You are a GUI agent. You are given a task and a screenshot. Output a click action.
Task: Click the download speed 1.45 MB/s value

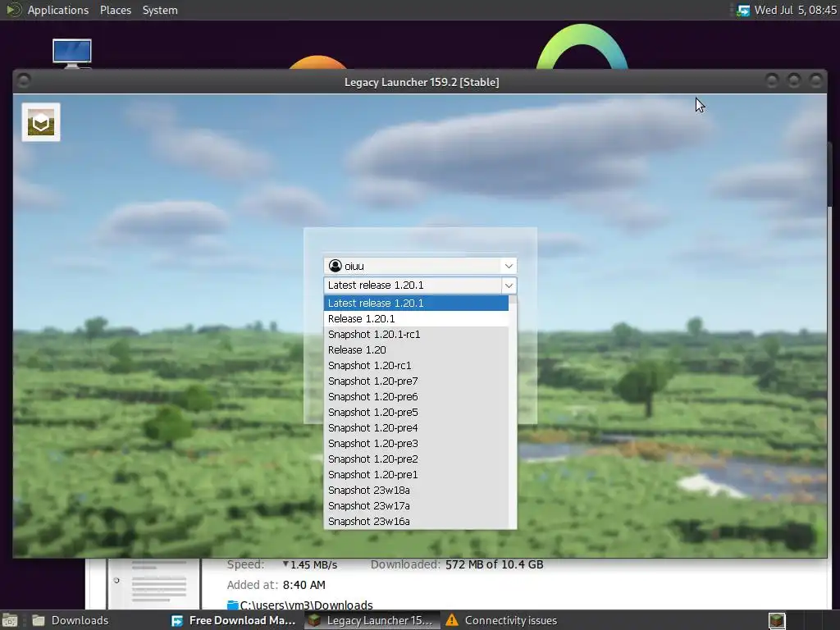coord(313,564)
